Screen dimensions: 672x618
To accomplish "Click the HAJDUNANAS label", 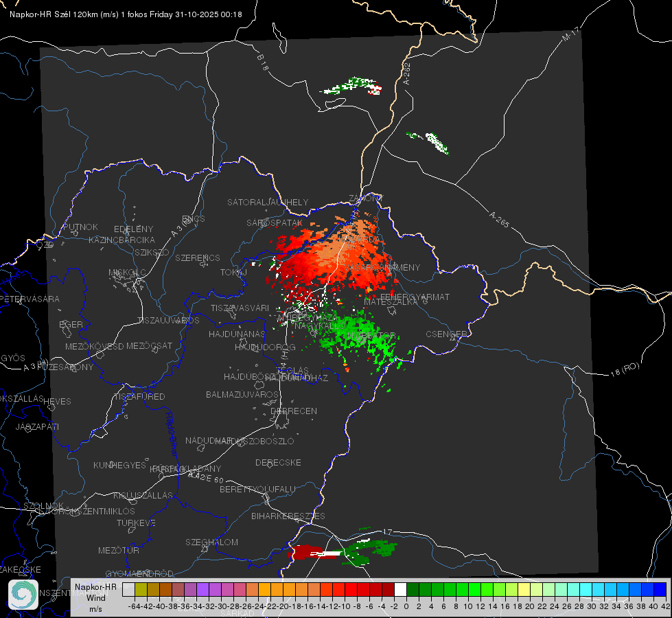I will (237, 334).
